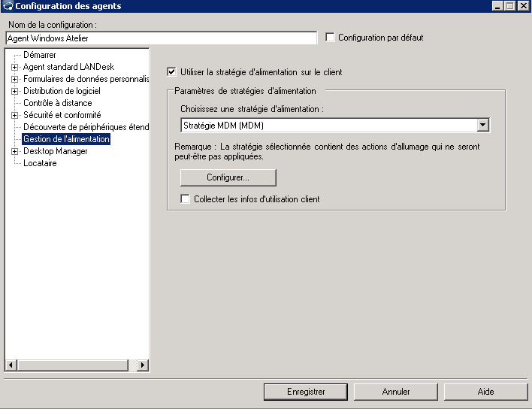Click the title bar application icon
The width and height of the screenshot is (532, 409).
8,6
